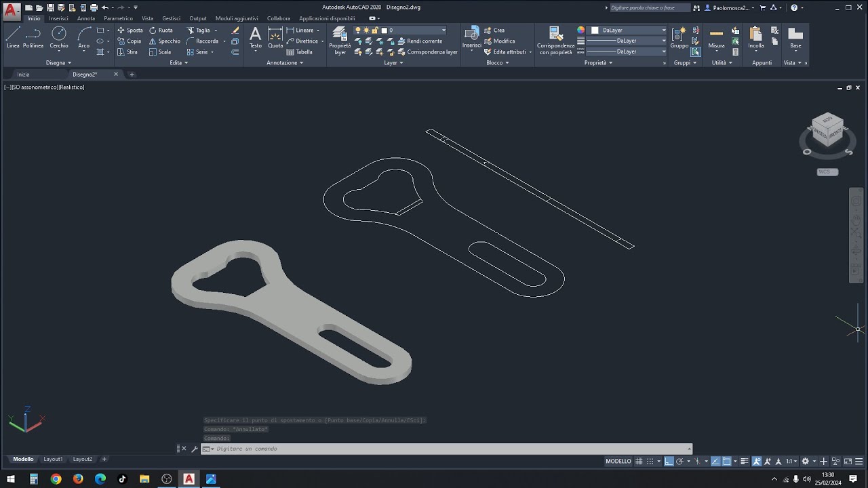Expand the Disegna panel
The width and height of the screenshot is (868, 488).
(x=58, y=62)
